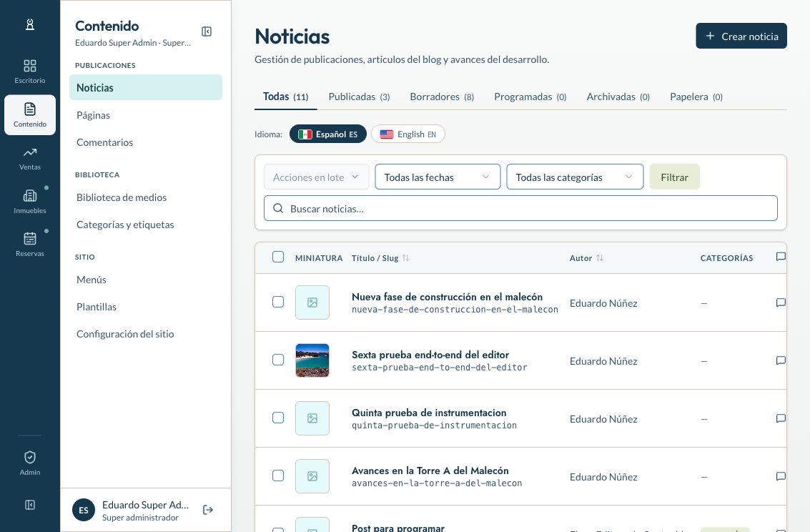
Task: Open Ventas trending icon
Action: [30, 152]
